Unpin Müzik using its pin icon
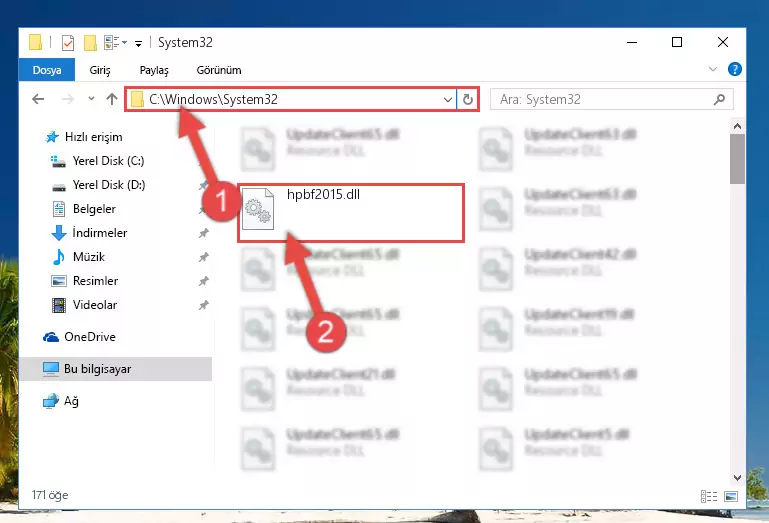 (204, 257)
